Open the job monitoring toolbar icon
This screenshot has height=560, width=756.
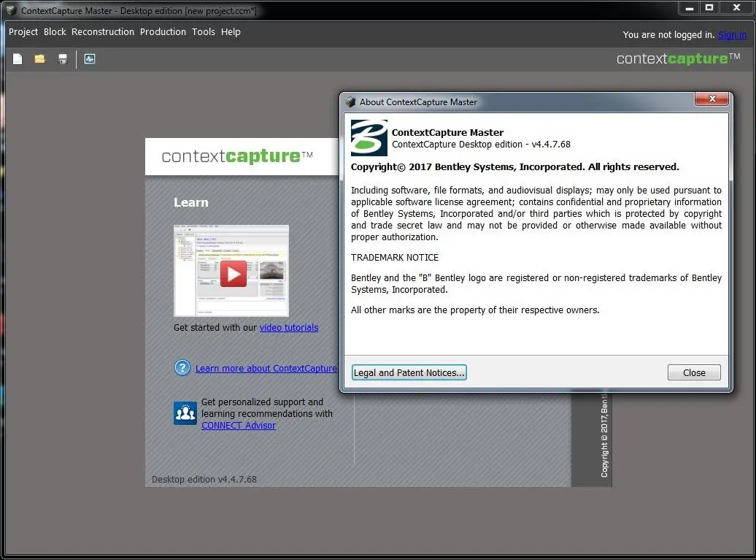pos(90,59)
